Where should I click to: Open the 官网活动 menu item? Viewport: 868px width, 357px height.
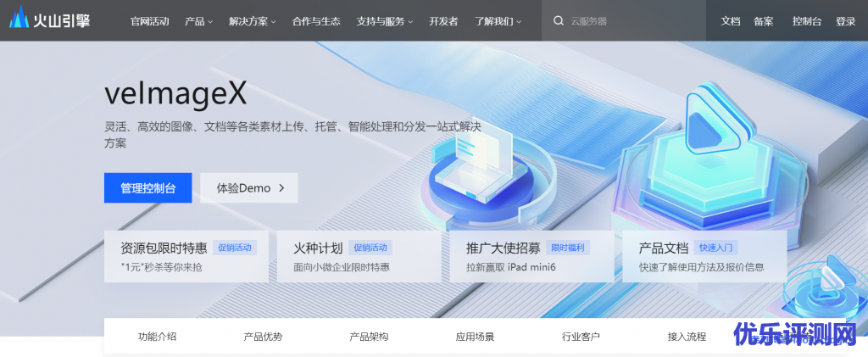[149, 21]
